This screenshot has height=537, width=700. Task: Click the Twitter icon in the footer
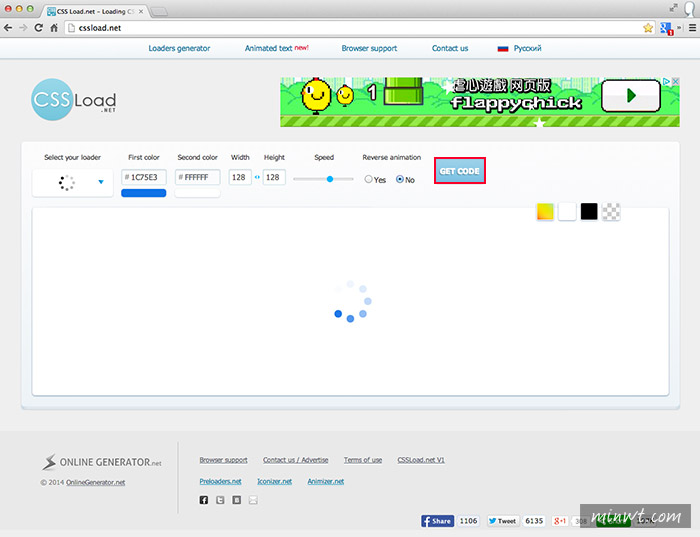click(220, 500)
